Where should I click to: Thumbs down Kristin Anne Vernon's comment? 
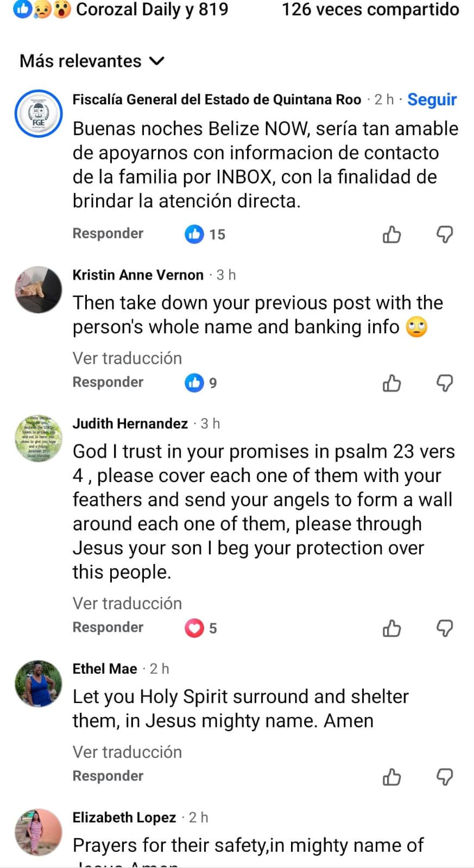(445, 383)
